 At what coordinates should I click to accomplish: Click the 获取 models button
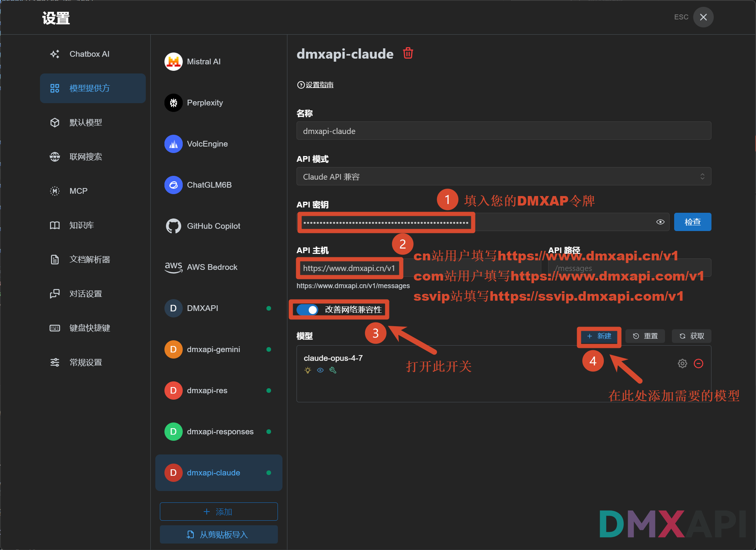pos(692,336)
